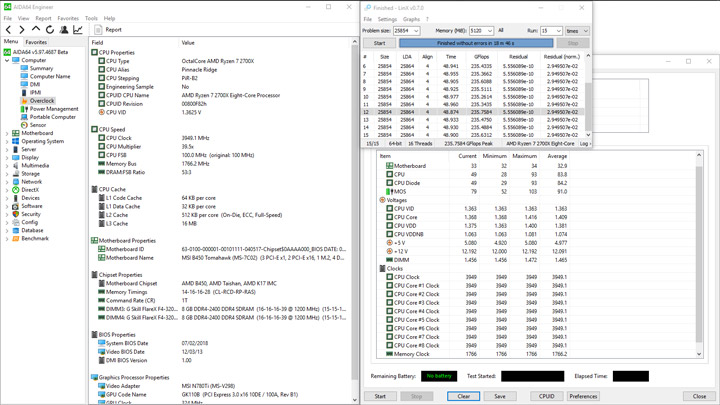This screenshot has height=405, width=720.
Task: Open the Graphs menu in LinX
Action: pos(411,19)
